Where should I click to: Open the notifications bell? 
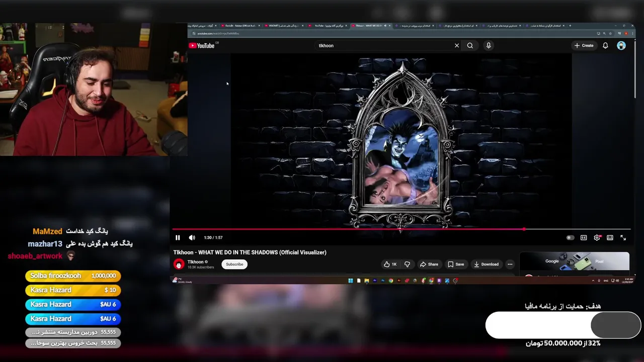coord(605,46)
